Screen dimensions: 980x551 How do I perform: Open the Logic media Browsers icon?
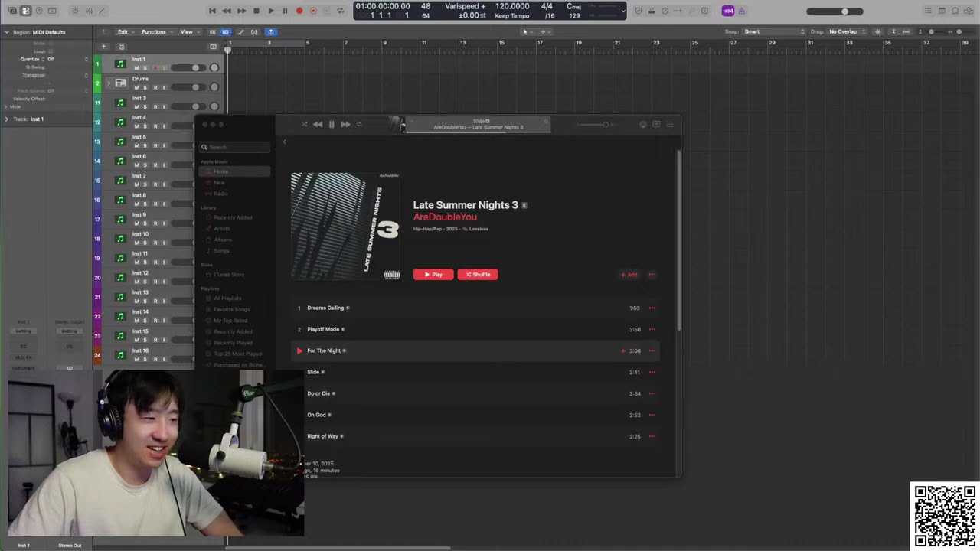click(x=968, y=11)
